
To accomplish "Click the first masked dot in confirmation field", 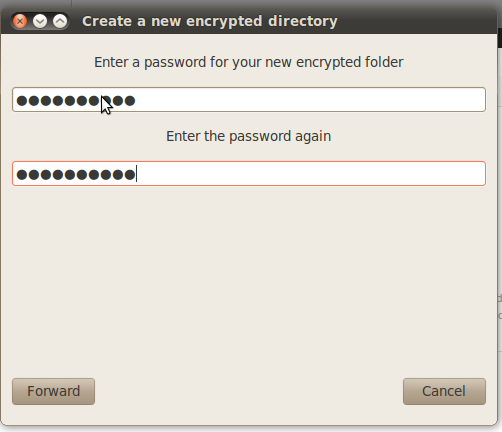I will tap(22, 175).
